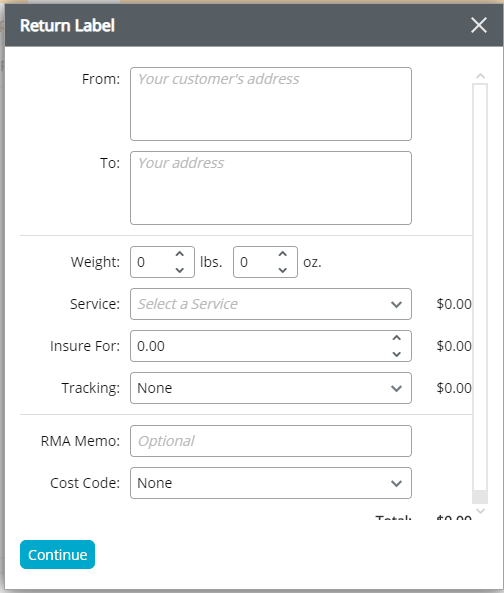
Task: Increase the ounces weight value
Action: pyautogui.click(x=282, y=254)
